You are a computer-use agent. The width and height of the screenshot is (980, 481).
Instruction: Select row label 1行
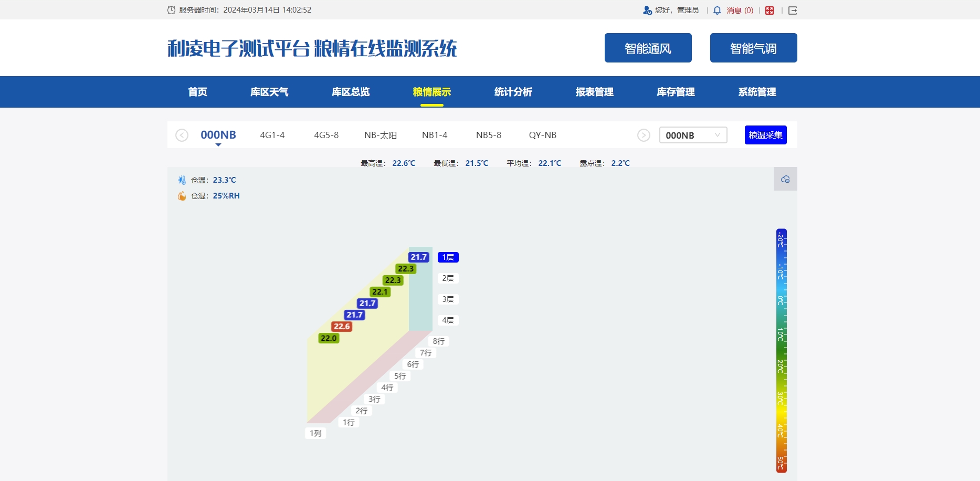click(349, 422)
